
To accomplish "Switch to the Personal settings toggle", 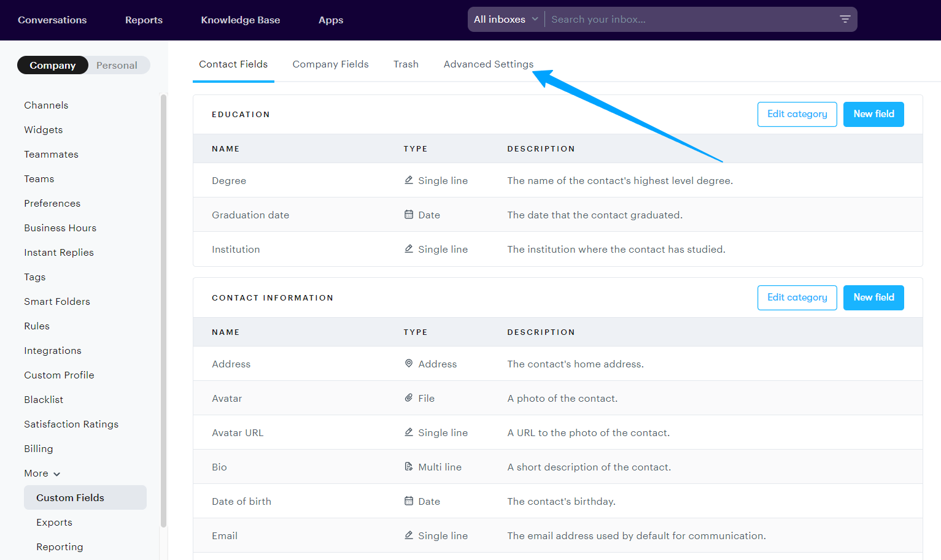I will [117, 66].
